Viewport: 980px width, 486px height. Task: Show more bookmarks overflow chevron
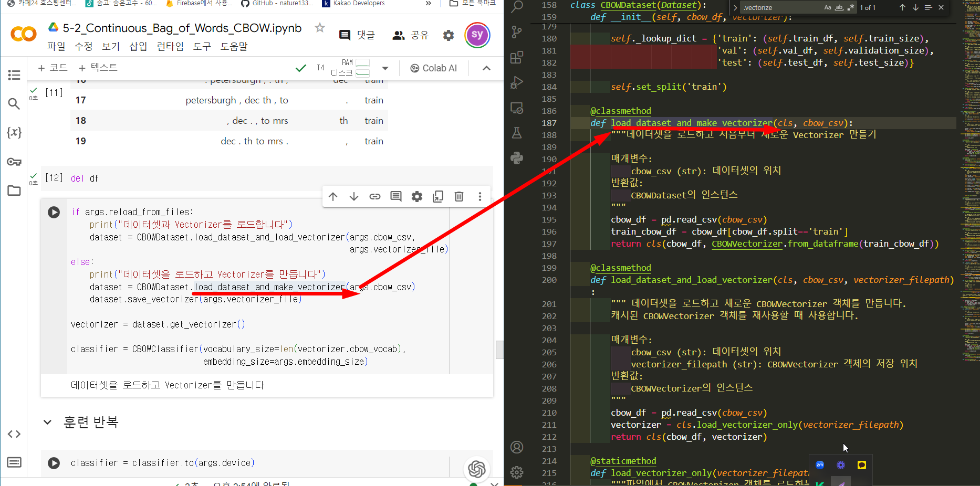click(x=429, y=3)
